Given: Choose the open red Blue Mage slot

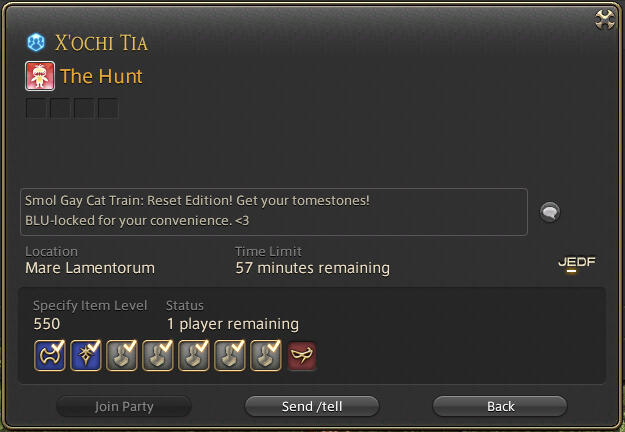Looking at the screenshot, I should tap(302, 355).
